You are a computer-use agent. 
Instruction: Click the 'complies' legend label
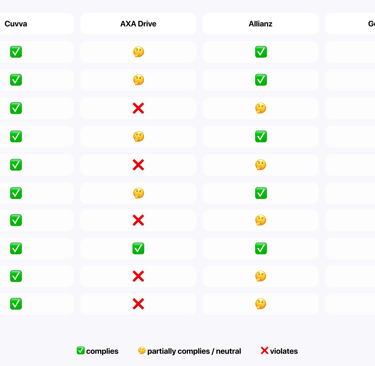[102, 351]
